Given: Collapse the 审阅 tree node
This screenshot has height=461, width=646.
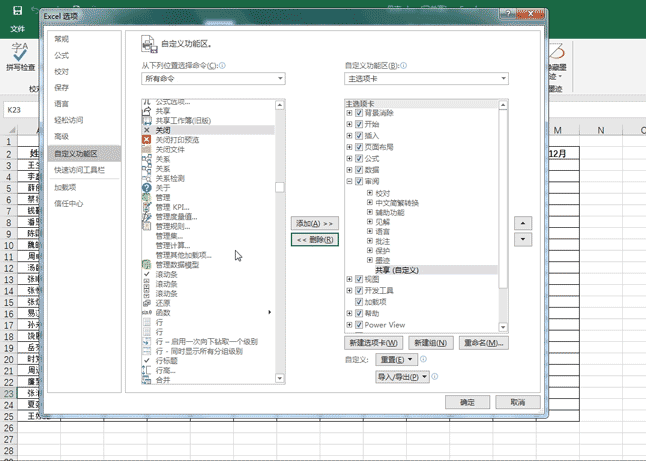Looking at the screenshot, I should pos(349,181).
